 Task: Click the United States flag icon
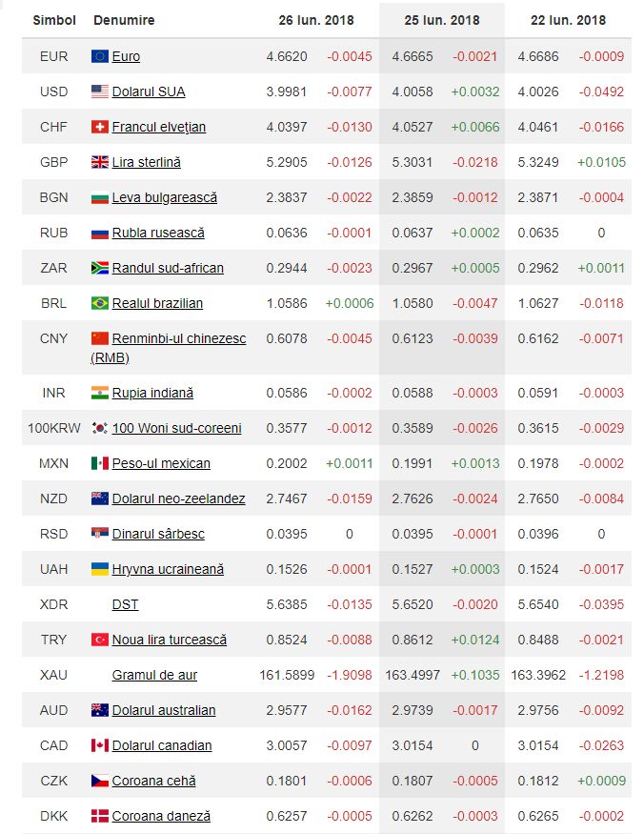100,92
